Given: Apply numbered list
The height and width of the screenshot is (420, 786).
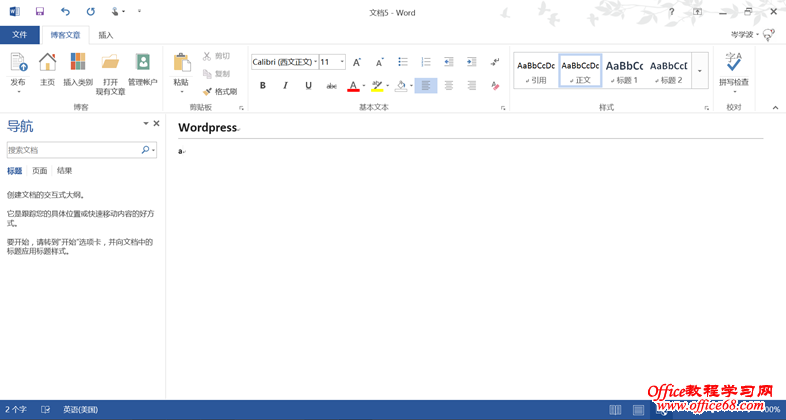Looking at the screenshot, I should click(x=426, y=62).
